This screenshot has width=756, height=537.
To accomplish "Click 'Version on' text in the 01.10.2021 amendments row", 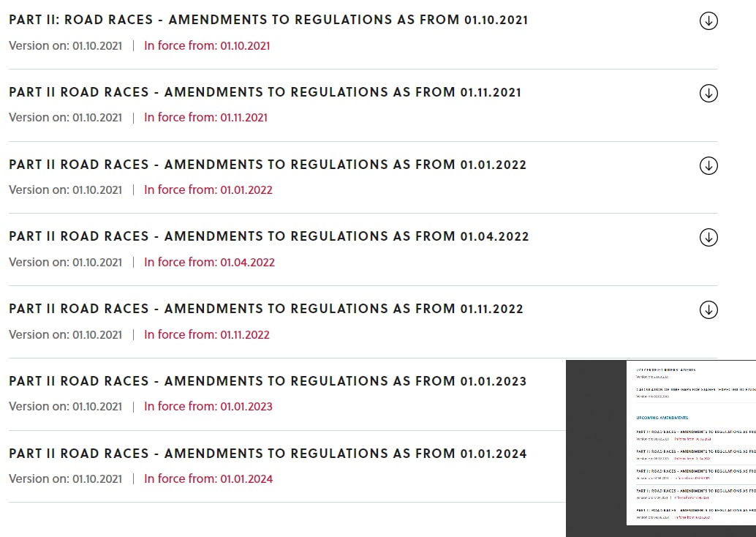I will [x=66, y=46].
